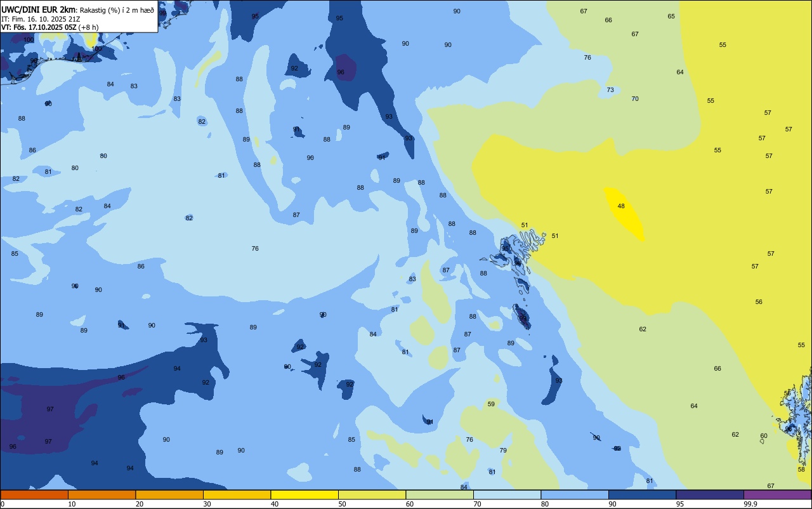Click the 0–10 dark orange legend swatch
812x509 pixels.
34,494
